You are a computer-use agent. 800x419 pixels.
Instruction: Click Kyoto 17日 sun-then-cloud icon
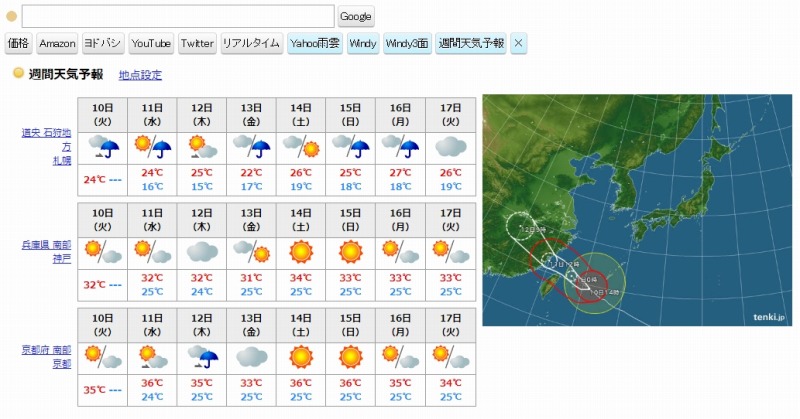tap(451, 358)
